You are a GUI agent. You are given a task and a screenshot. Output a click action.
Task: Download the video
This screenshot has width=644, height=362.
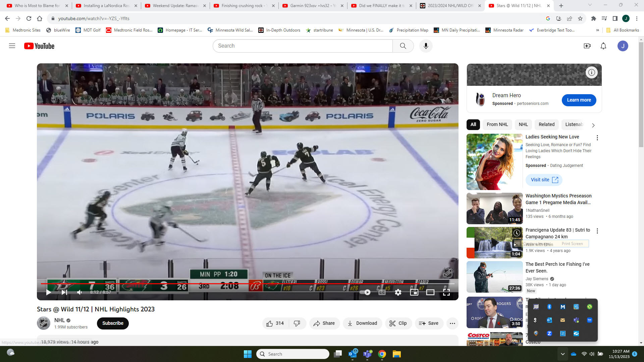point(362,323)
